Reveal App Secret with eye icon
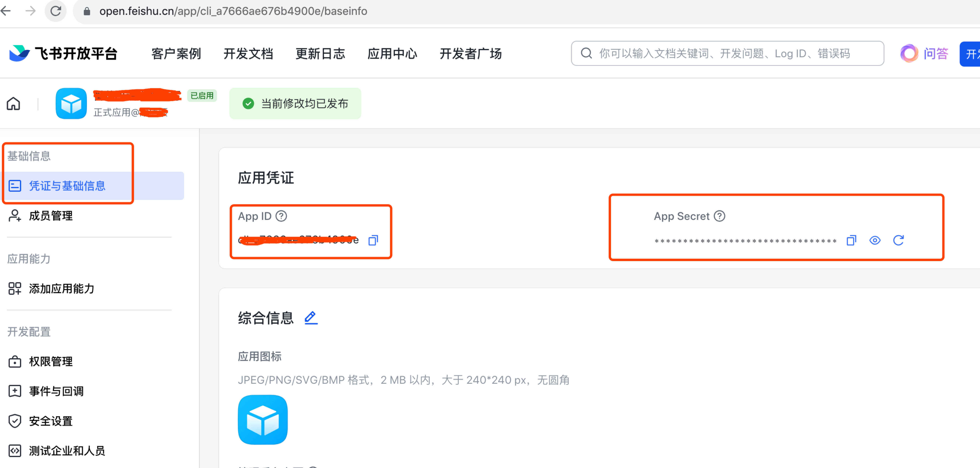The height and width of the screenshot is (468, 980). pos(875,240)
